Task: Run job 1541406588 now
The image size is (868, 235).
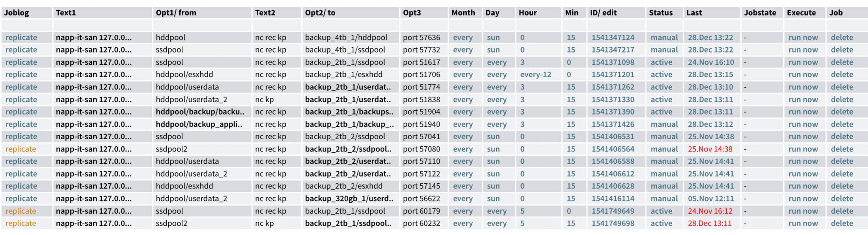Action: [803, 161]
